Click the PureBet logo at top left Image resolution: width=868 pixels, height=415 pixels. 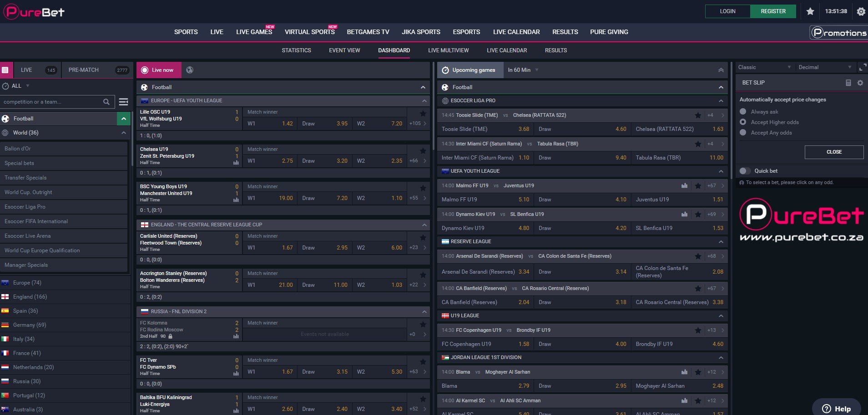34,12
